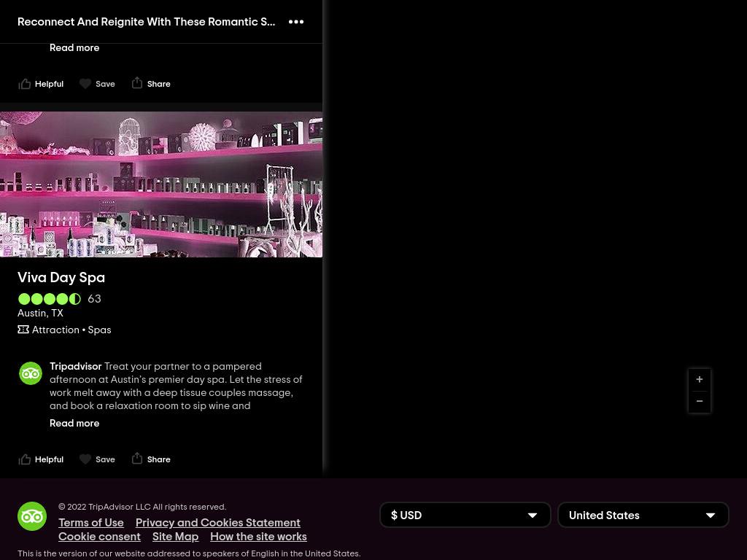The height and width of the screenshot is (560, 747).
Task: Open the Site Map link
Action: point(175,537)
